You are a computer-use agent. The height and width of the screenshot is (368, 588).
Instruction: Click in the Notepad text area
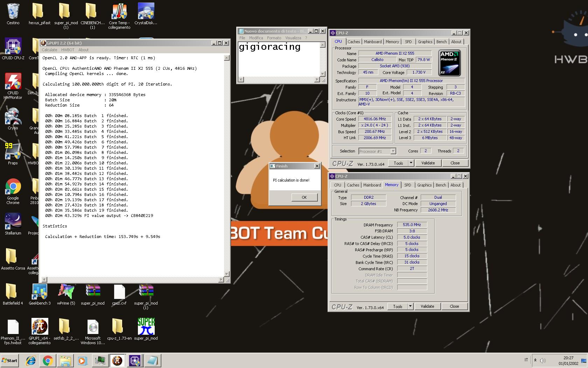pyautogui.click(x=279, y=59)
